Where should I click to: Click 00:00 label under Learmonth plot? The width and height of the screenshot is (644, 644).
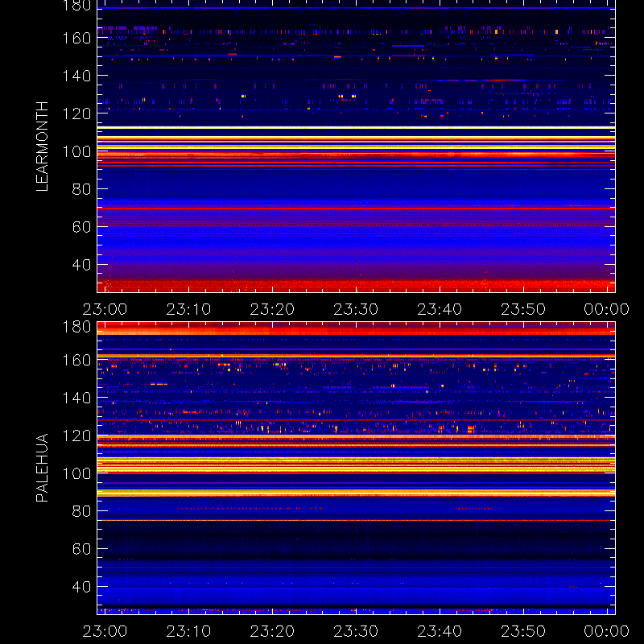607,309
